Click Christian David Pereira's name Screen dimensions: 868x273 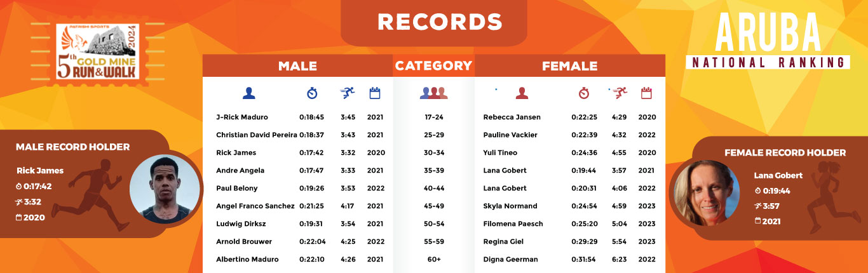(x=256, y=135)
